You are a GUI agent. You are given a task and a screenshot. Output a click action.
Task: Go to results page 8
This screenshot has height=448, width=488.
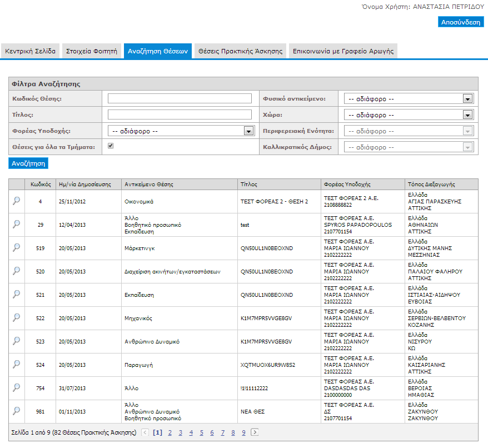(233, 432)
